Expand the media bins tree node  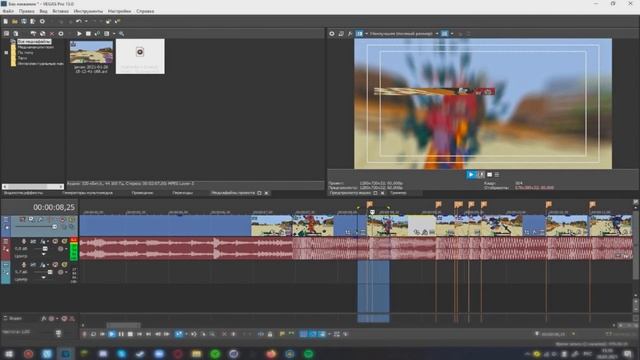click(6, 53)
